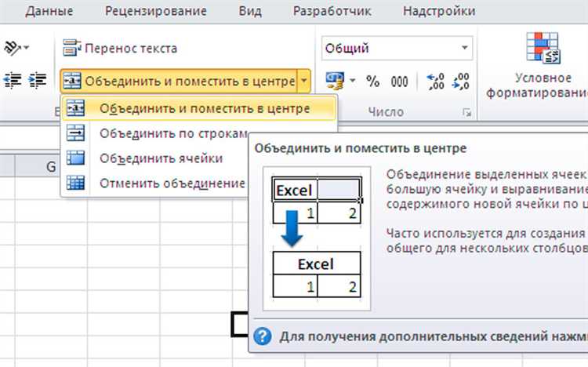The image size is (588, 367).
Task: Decrease indent with left-arrow icon
Action: (x=13, y=80)
